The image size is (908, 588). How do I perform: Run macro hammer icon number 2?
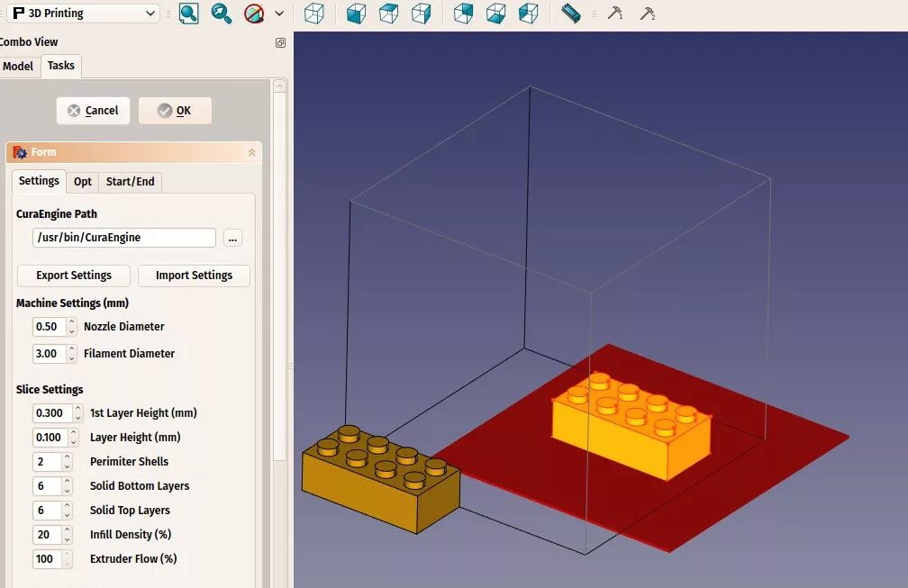coord(648,14)
